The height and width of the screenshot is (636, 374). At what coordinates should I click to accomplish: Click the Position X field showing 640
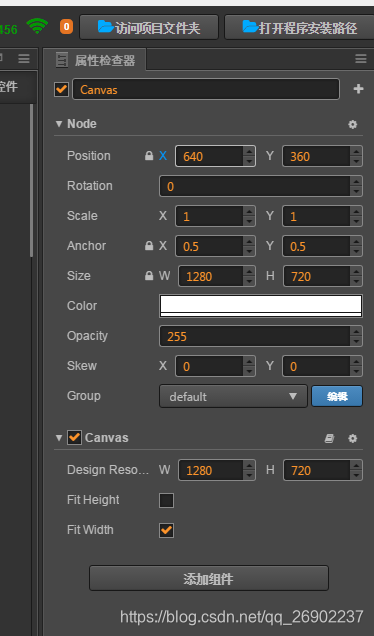click(x=209, y=156)
